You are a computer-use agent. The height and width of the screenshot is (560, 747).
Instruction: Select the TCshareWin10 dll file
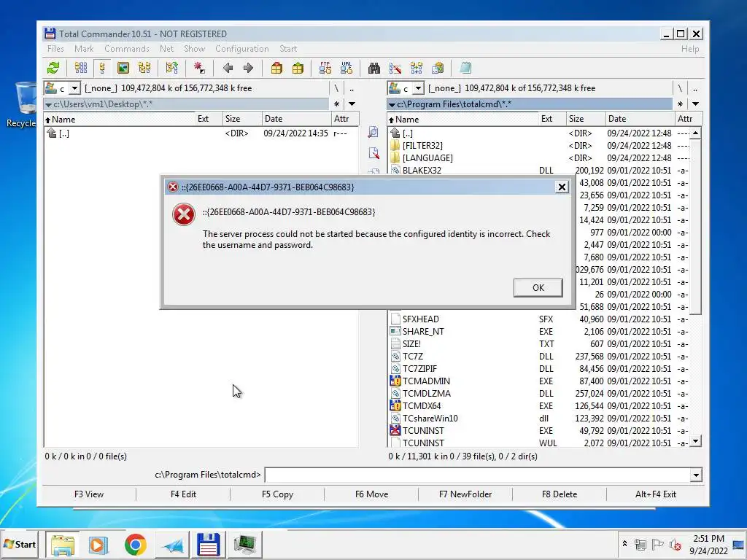(x=539, y=419)
